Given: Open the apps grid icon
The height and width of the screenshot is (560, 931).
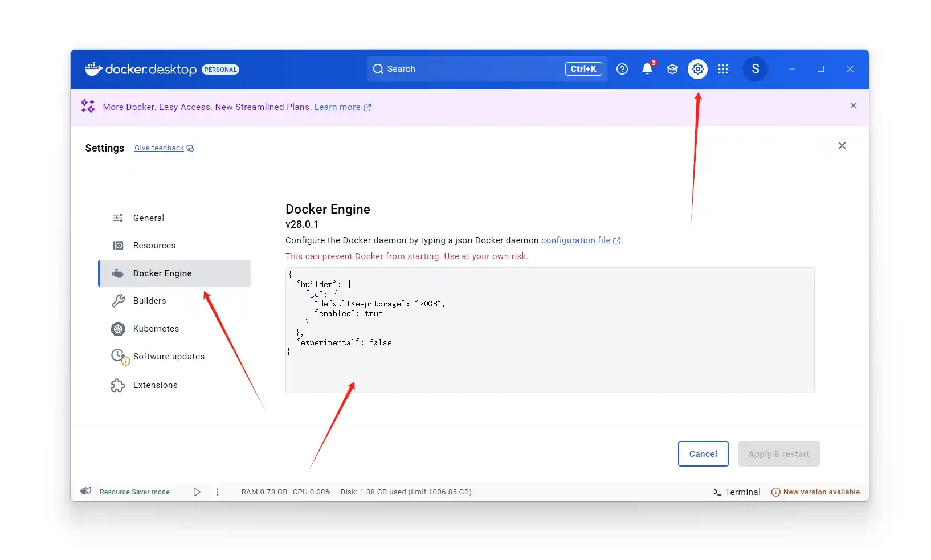Looking at the screenshot, I should point(723,69).
